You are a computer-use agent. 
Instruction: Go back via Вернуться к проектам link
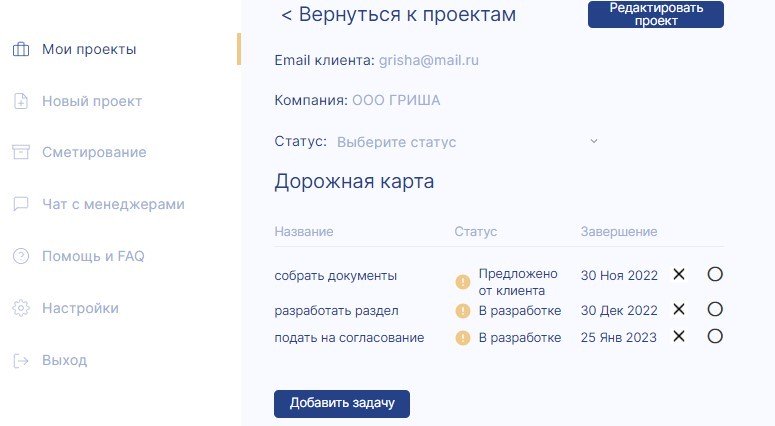[x=398, y=14]
